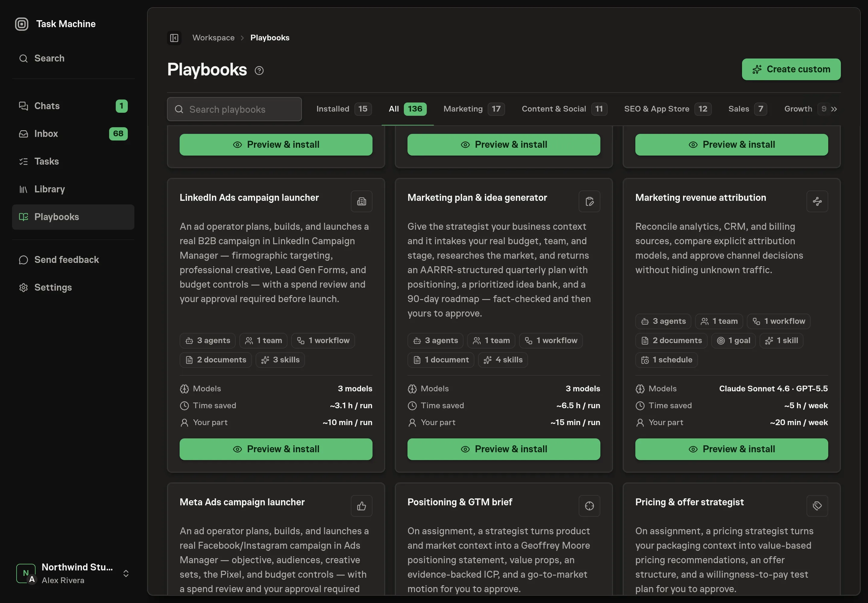Click the "~3.1 h / run" time saved value
Viewport: 868px width, 603px height.
(x=351, y=406)
